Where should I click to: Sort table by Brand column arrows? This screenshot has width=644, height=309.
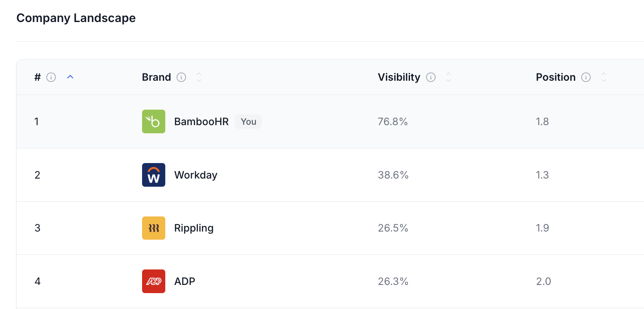pos(199,77)
